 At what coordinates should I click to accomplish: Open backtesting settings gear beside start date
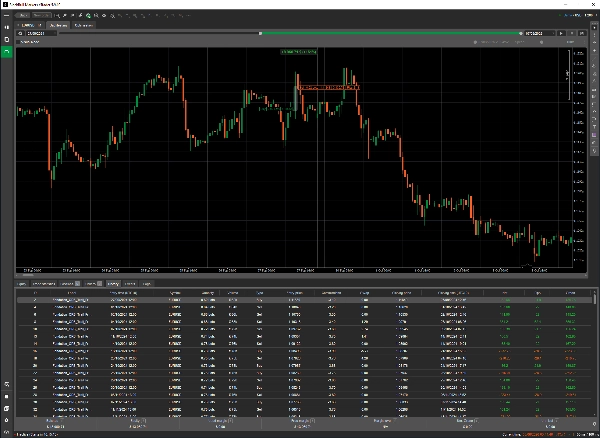click(x=20, y=34)
